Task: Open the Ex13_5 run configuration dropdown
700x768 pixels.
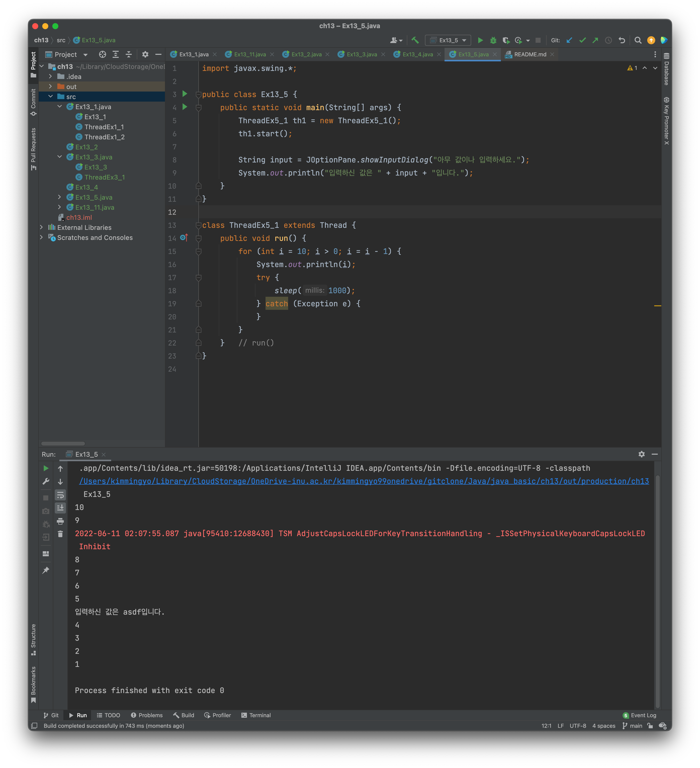Action: click(x=448, y=40)
